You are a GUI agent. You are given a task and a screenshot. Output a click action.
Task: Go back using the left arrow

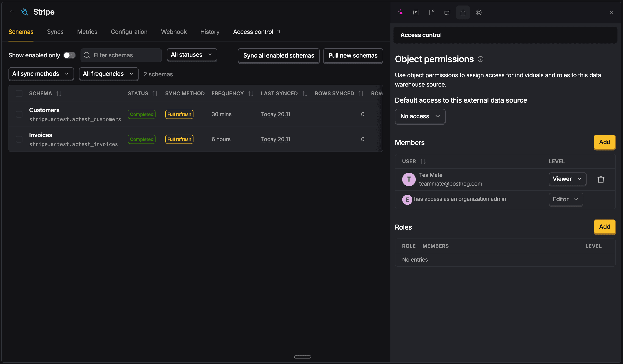[x=12, y=12]
